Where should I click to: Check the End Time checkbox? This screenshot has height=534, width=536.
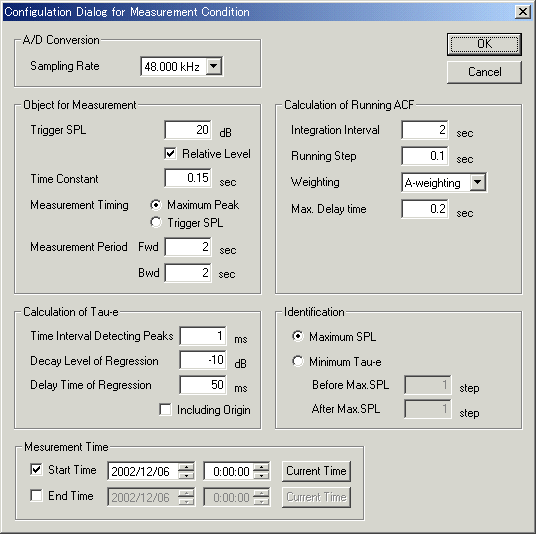tap(36, 495)
